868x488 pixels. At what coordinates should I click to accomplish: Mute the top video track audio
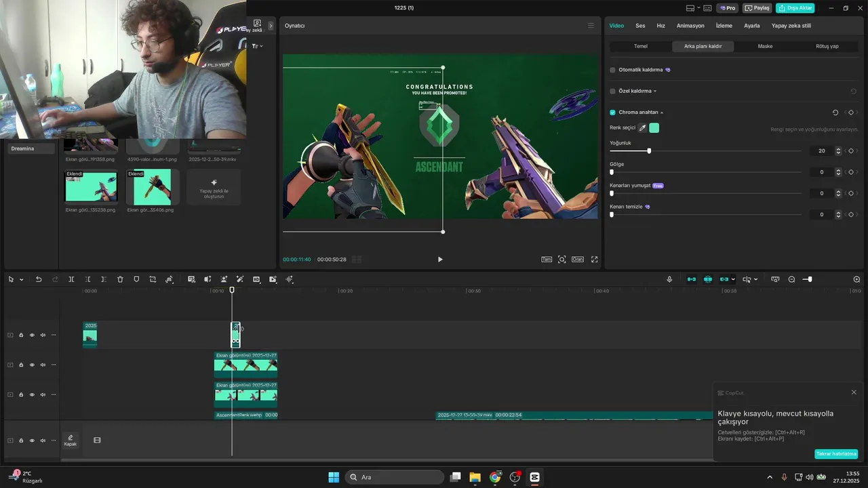43,335
